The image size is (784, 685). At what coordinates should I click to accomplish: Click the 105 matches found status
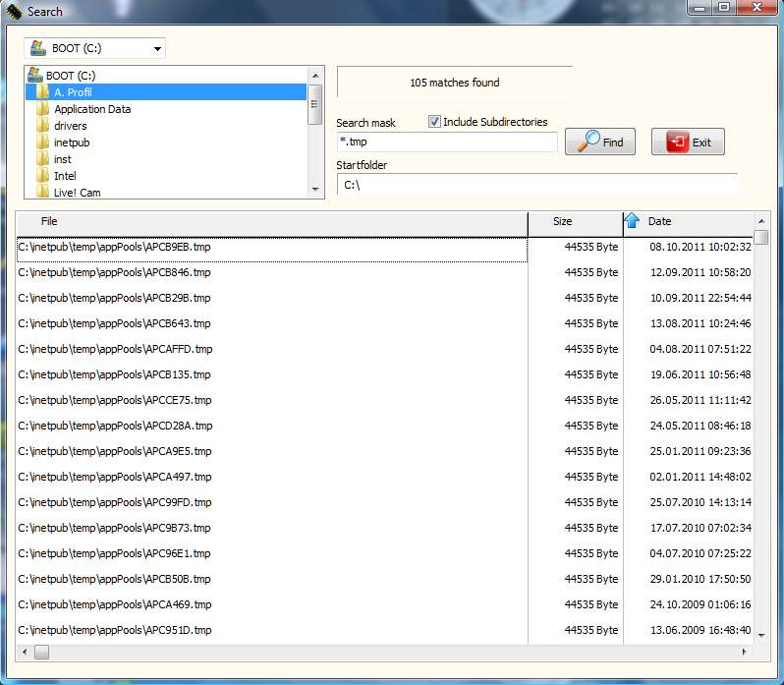[455, 83]
